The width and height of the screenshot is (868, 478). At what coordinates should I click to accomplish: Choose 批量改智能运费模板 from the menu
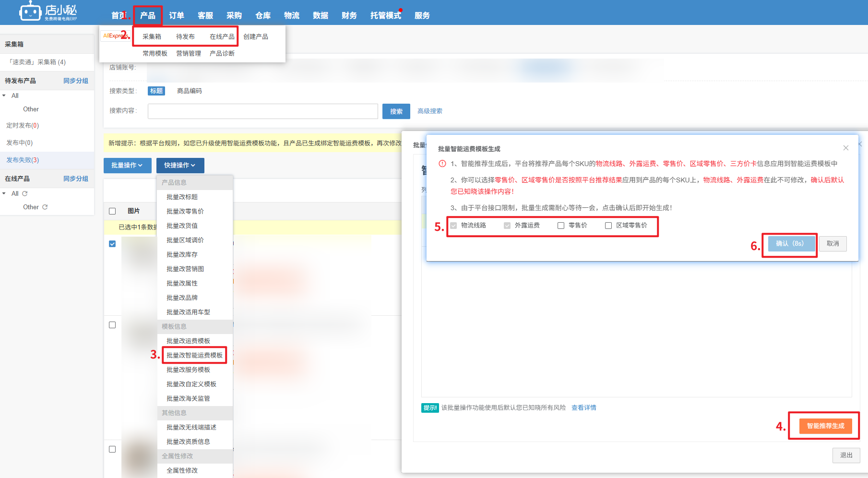194,355
